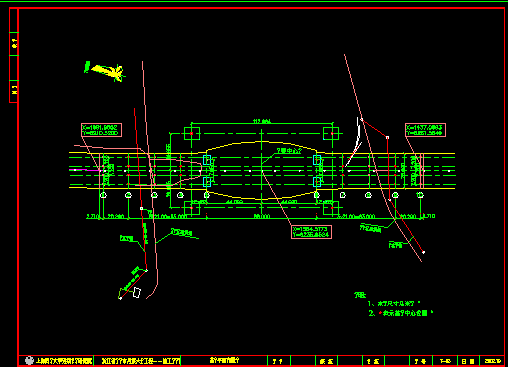This screenshot has width=508, height=367.
Task: Click the green leader label below the right dimension line
Action: pos(370,229)
